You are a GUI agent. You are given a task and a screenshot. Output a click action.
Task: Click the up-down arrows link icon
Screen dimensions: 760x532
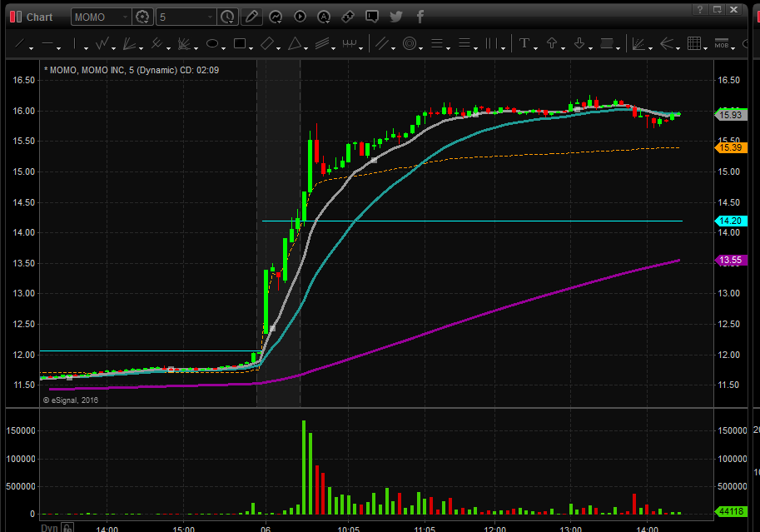(x=347, y=17)
